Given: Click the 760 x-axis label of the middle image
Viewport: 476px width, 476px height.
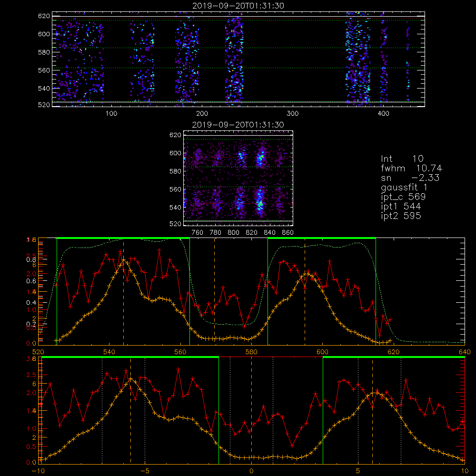Looking at the screenshot, I should click(x=198, y=233).
